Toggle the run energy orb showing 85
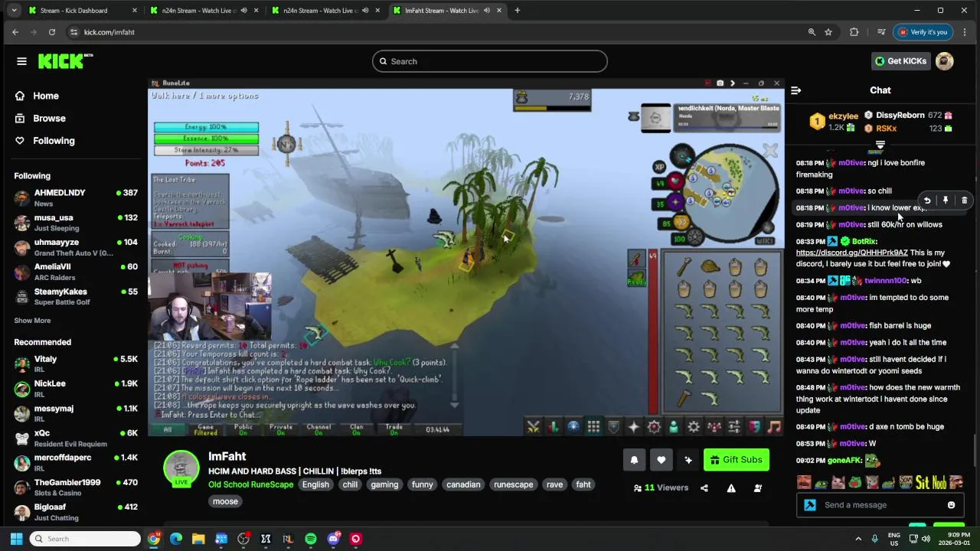980x551 pixels. (x=675, y=223)
